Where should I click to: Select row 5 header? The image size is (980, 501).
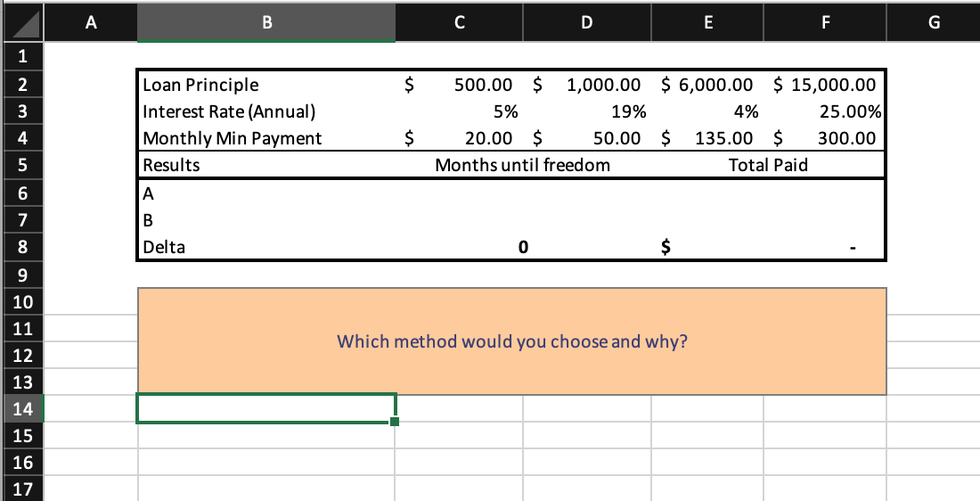tap(22, 165)
